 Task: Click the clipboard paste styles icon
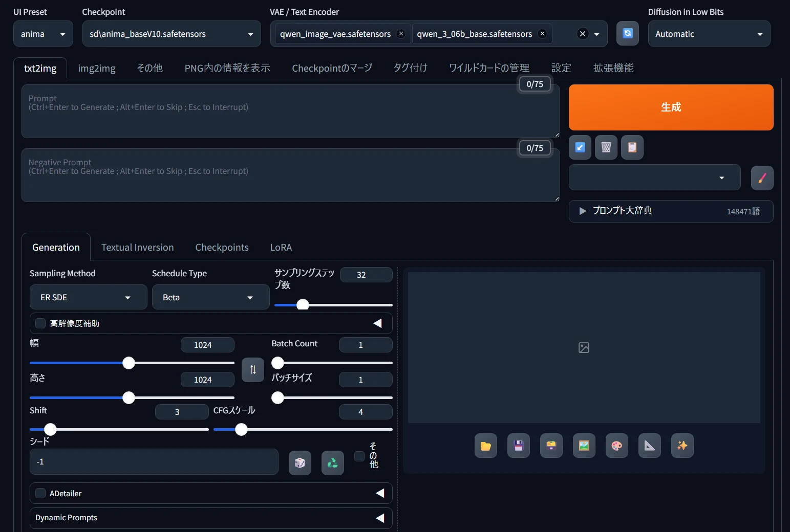tap(632, 147)
